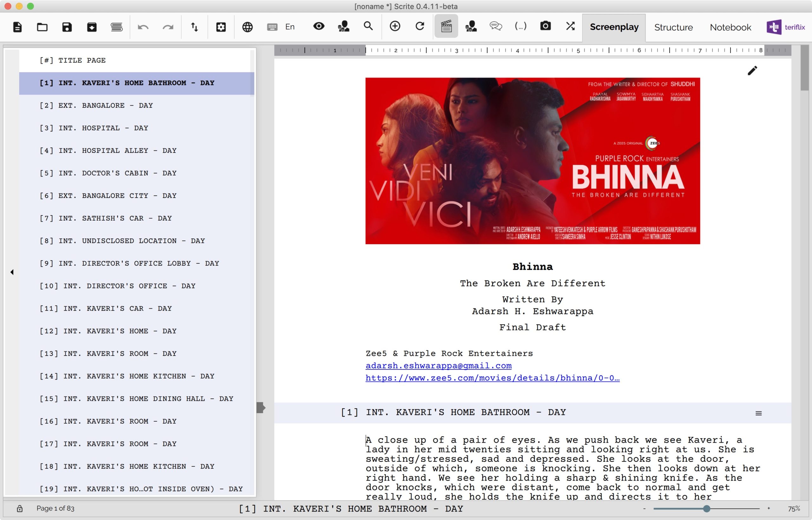Viewport: 812px width, 520px height.
Task: Open import/export arrows icon
Action: pyautogui.click(x=194, y=27)
